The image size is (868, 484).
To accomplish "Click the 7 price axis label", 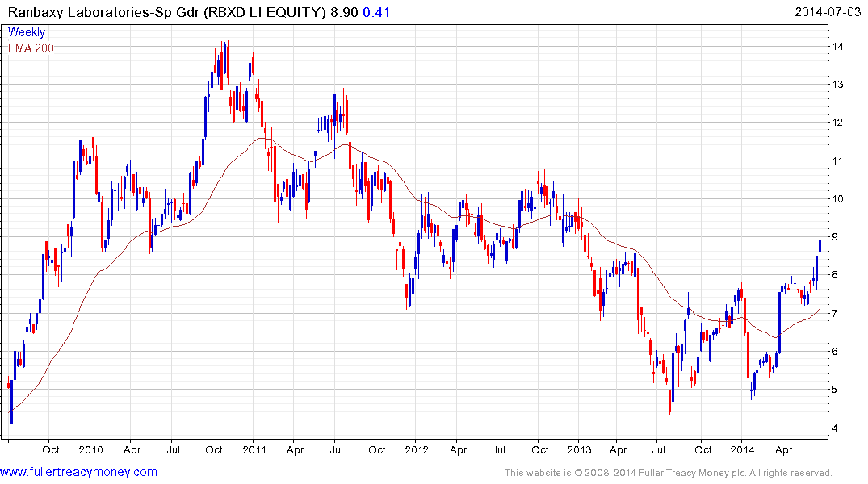I will [835, 313].
